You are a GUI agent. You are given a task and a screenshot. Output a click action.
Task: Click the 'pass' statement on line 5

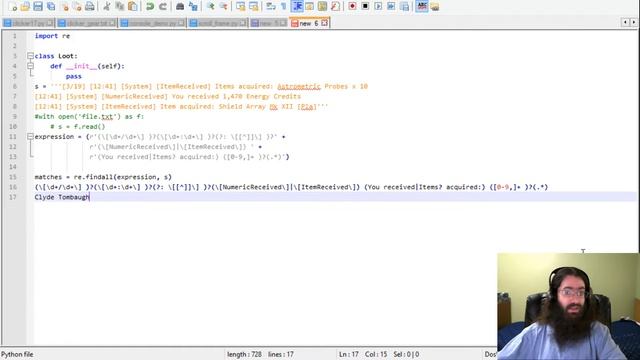[73, 76]
